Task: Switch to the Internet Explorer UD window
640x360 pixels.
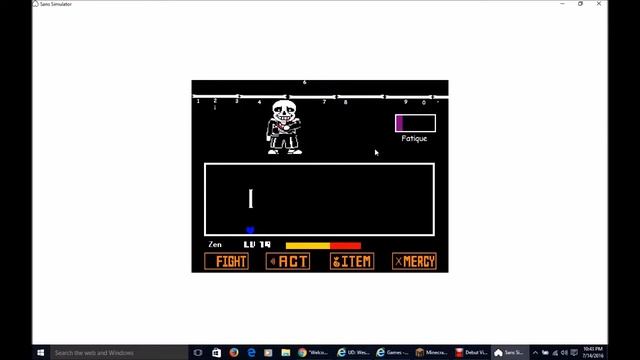Action: pyautogui.click(x=353, y=353)
